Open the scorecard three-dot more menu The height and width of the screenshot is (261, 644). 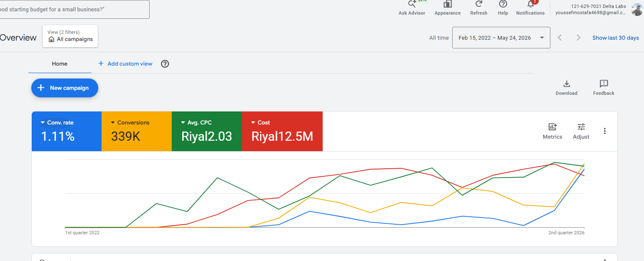(x=605, y=131)
